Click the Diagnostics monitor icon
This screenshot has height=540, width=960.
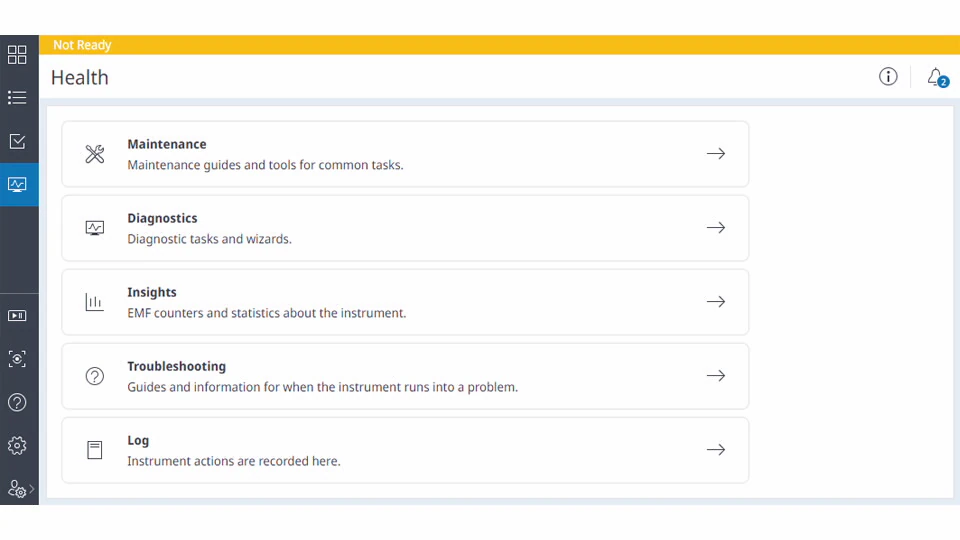[95, 228]
